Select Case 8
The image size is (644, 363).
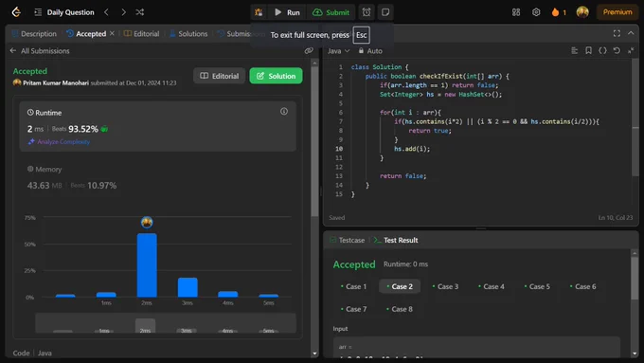(400, 309)
